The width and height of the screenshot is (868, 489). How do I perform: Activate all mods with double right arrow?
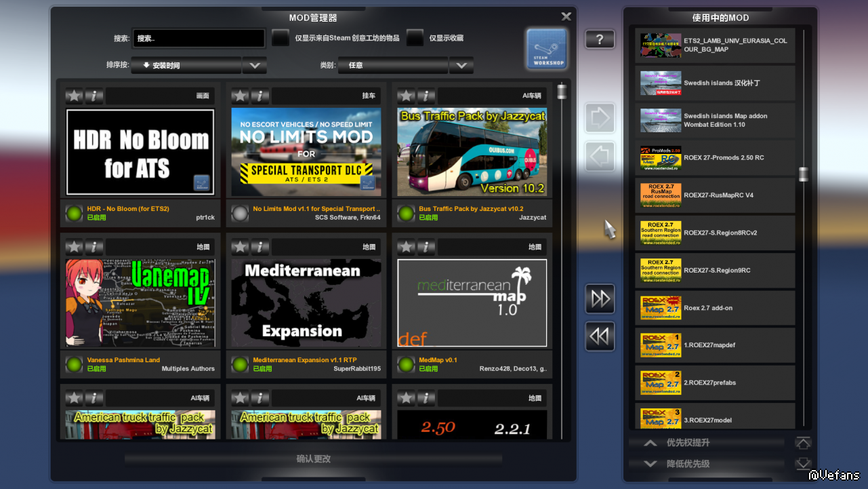pos(600,298)
